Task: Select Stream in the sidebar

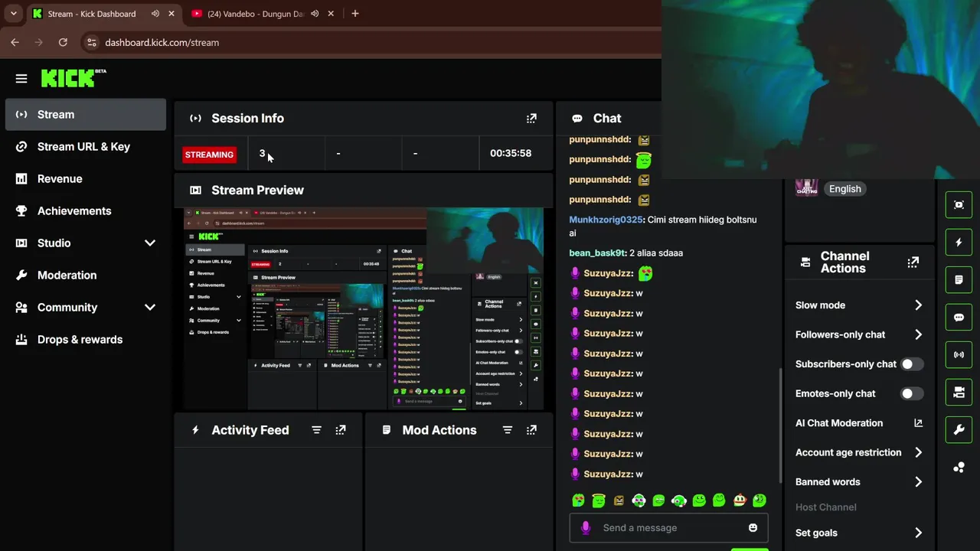Action: 85,115
